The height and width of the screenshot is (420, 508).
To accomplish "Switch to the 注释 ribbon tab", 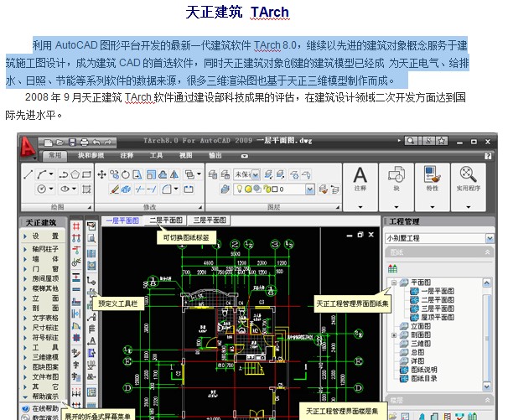I will coord(127,156).
